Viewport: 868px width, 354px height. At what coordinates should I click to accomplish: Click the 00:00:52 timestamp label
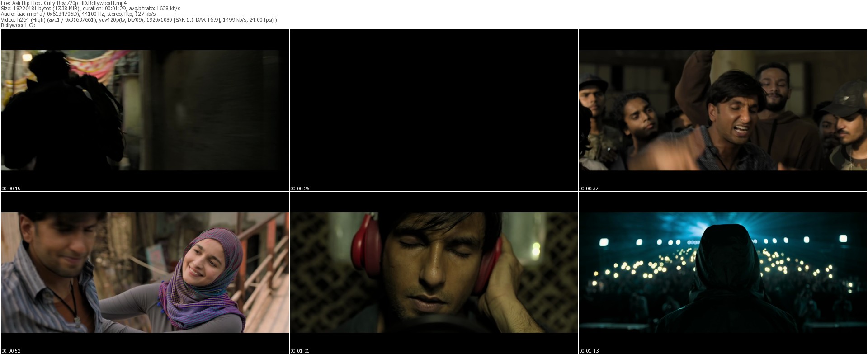[11, 351]
